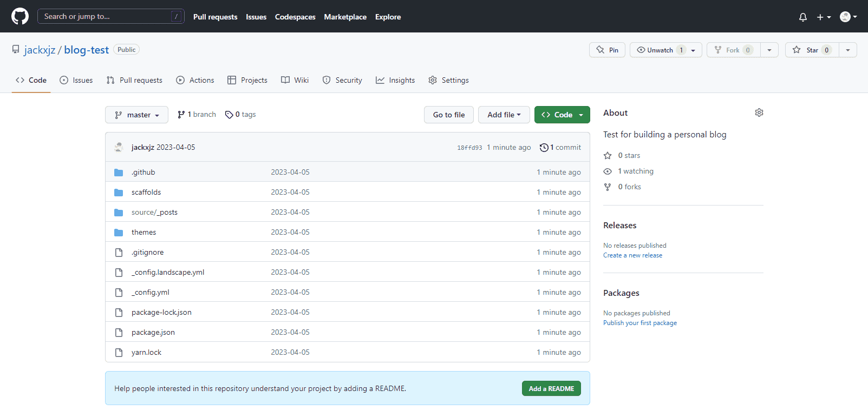
Task: Switch to the Pull requests repo tab
Action: pos(134,80)
